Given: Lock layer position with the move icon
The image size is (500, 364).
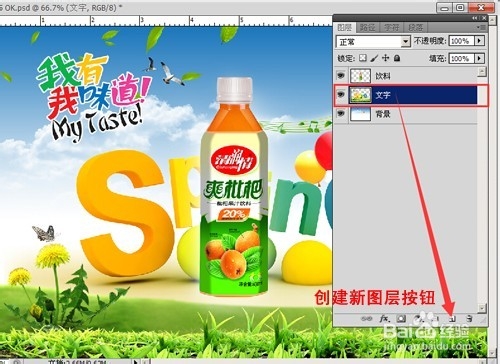Looking at the screenshot, I should tap(385, 58).
